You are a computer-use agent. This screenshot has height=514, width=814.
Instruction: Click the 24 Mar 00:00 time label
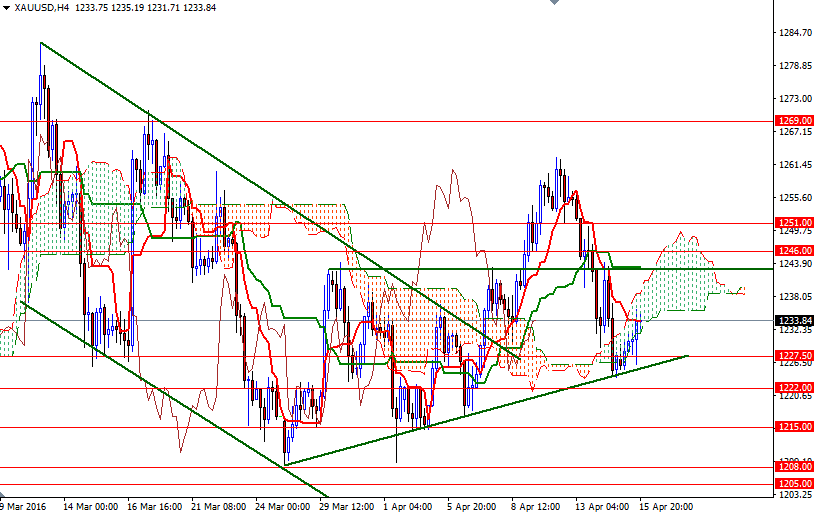(283, 507)
